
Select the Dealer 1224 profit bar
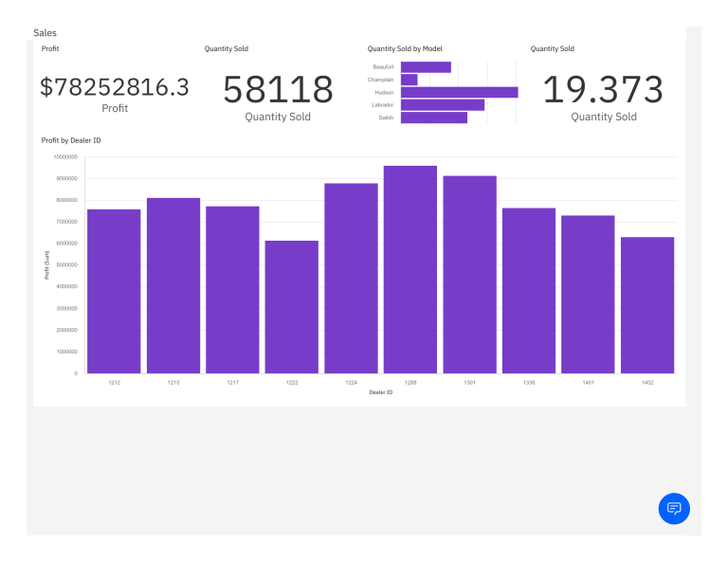click(x=351, y=278)
